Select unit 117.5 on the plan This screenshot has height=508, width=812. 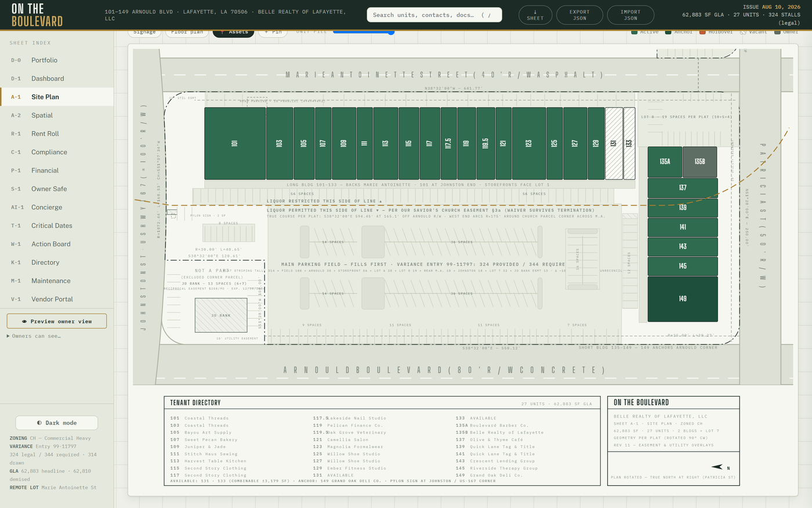click(x=449, y=143)
